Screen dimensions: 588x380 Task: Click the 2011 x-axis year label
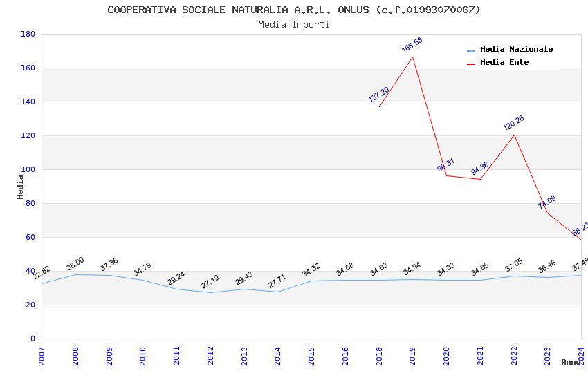pyautogui.click(x=176, y=356)
